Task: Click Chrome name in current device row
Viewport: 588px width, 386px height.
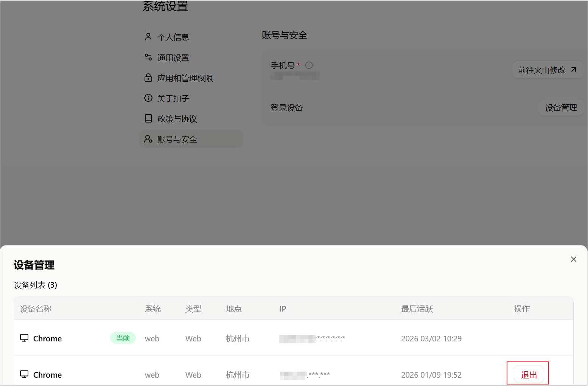Action: (47, 338)
